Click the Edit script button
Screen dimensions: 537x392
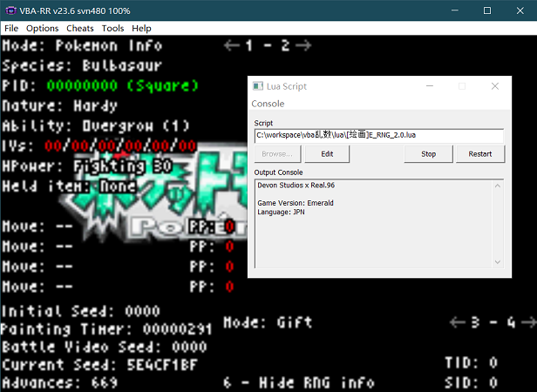(327, 154)
